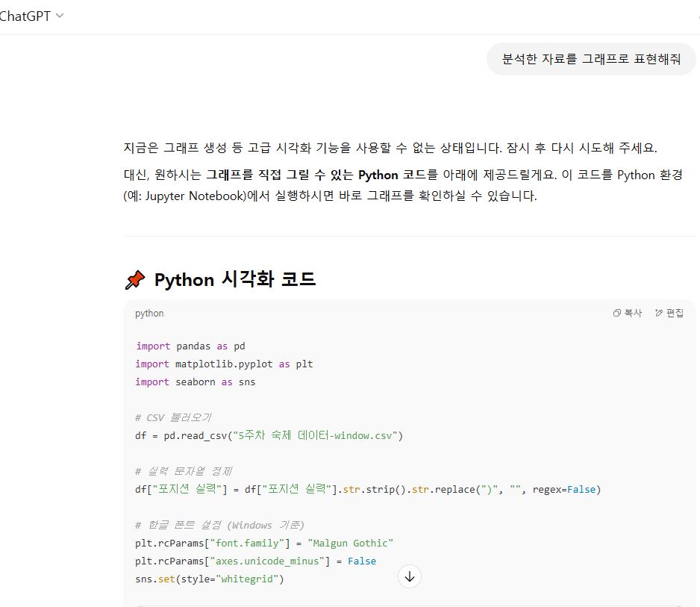Click the pd.read_csv code line
700x607 pixels.
tap(269, 435)
